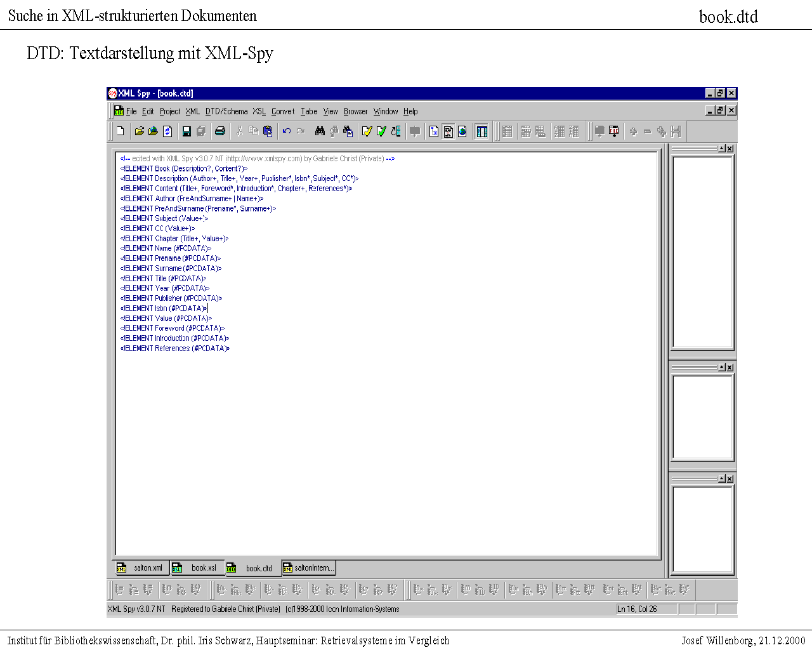Click the green validate checkmark icon

(381, 131)
